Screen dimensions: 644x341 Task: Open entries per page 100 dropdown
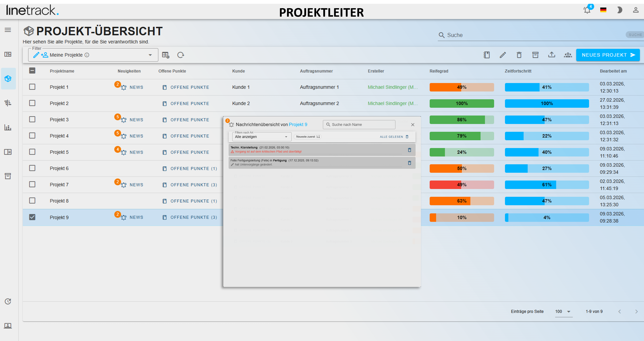(x=563, y=311)
